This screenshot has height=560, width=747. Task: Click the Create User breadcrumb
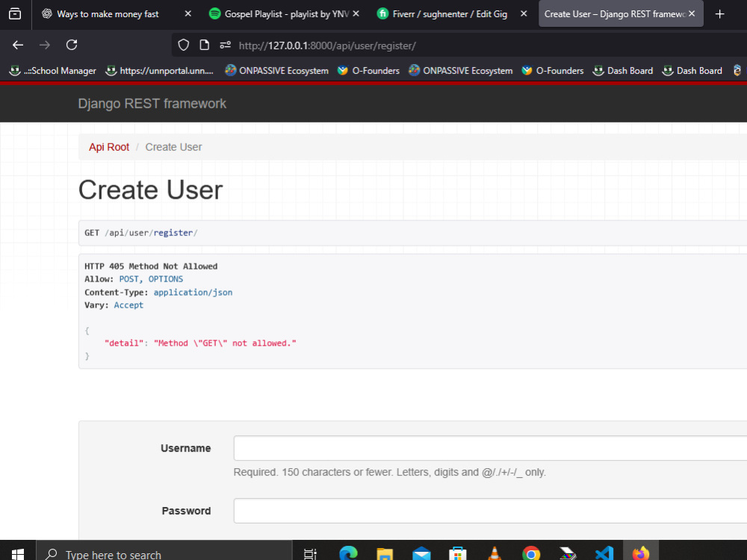click(173, 147)
